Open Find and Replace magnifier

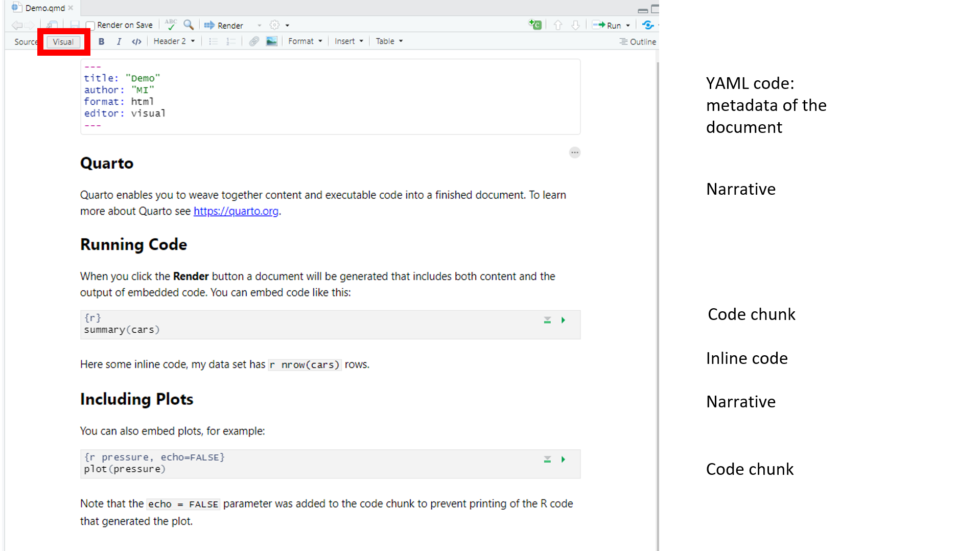[x=189, y=25]
